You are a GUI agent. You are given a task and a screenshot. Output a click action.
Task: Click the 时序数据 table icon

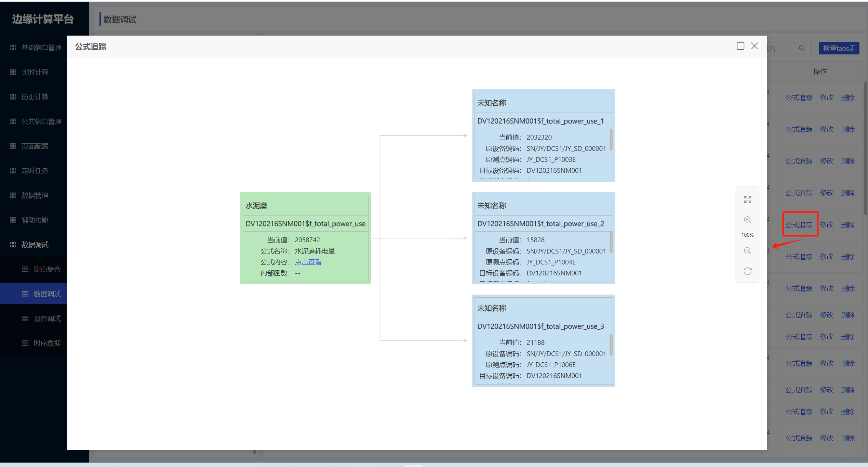tap(25, 343)
